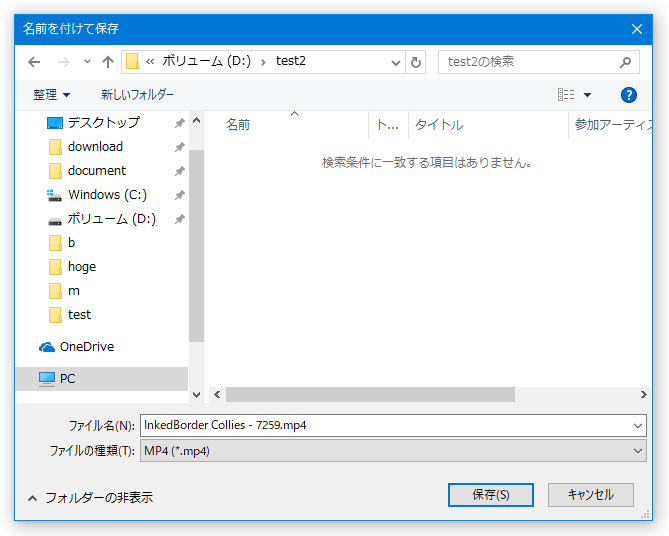Change view with the view icon
The width and height of the screenshot is (669, 536).
pos(566,95)
